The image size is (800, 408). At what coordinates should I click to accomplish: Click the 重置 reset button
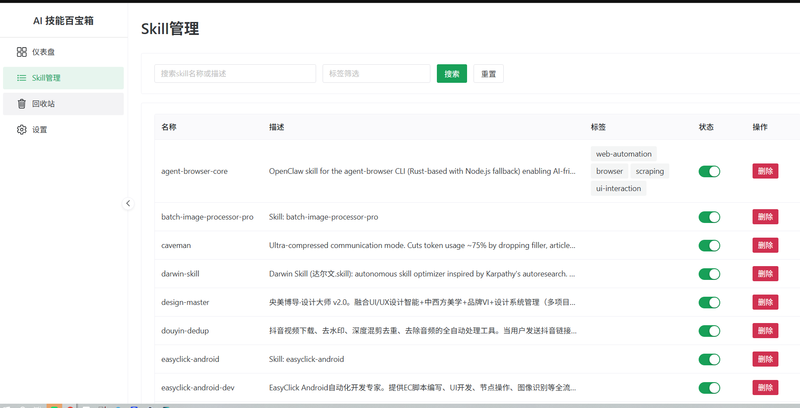(488, 73)
